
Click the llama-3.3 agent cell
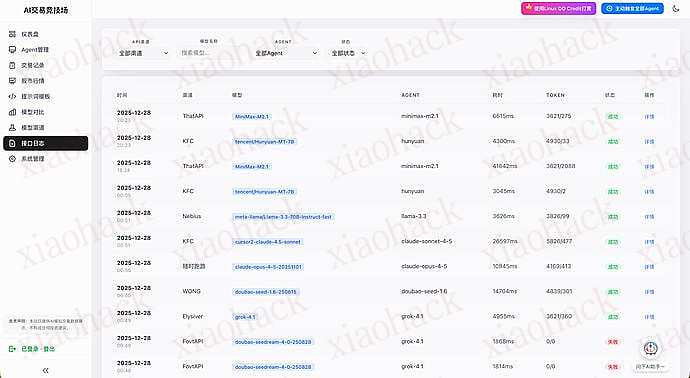tap(414, 217)
